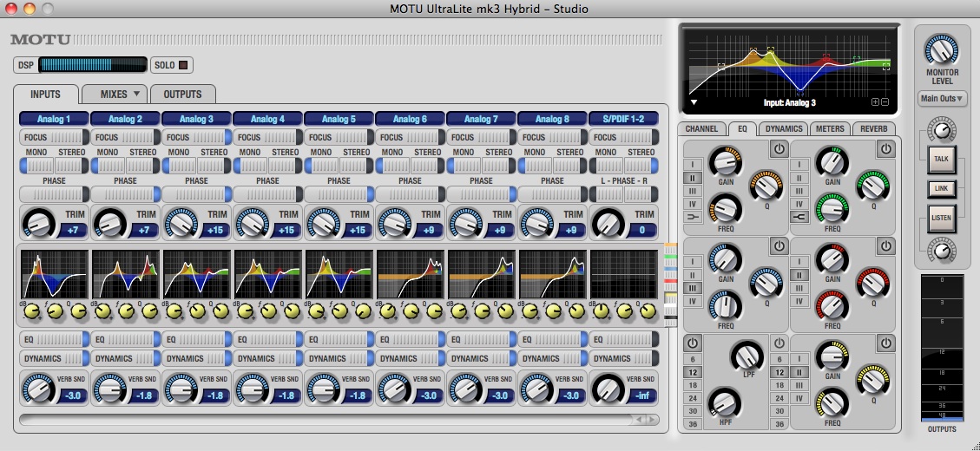Viewport: 980px width, 451px height.
Task: Select type III on the yellow EQ band
Action: click(799, 385)
